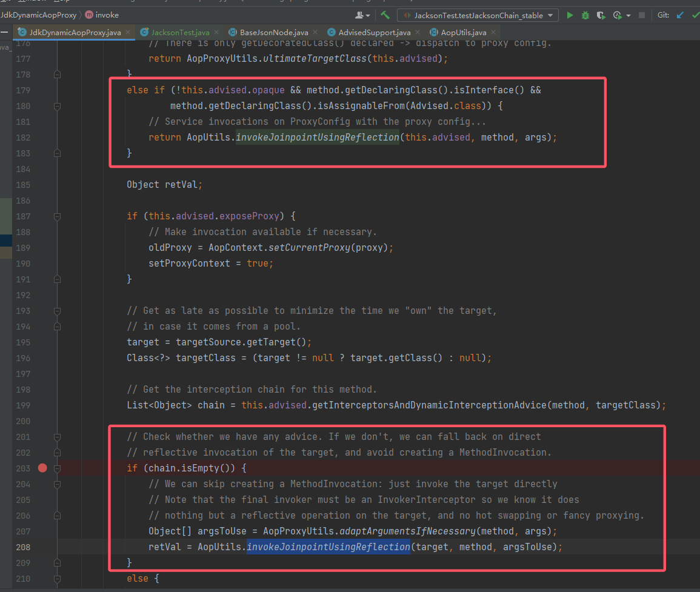The width and height of the screenshot is (700, 592).
Task: Collapse the fold marker on line 180
Action: tap(57, 106)
